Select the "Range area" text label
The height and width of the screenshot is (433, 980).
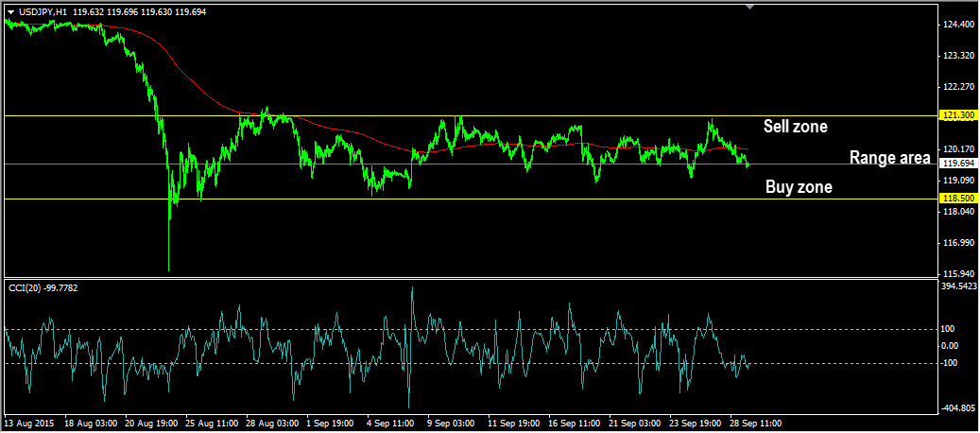point(889,158)
